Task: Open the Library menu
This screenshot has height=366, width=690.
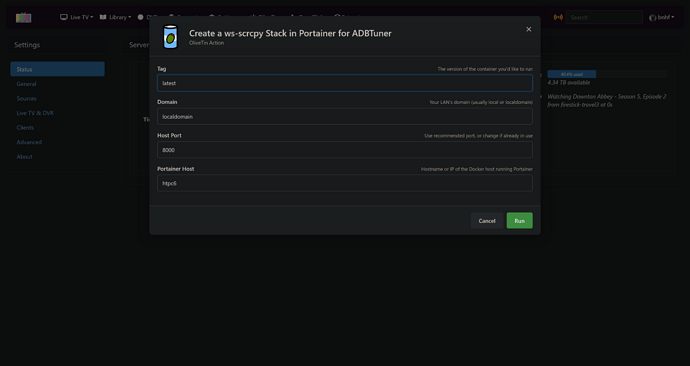Action: pyautogui.click(x=115, y=17)
